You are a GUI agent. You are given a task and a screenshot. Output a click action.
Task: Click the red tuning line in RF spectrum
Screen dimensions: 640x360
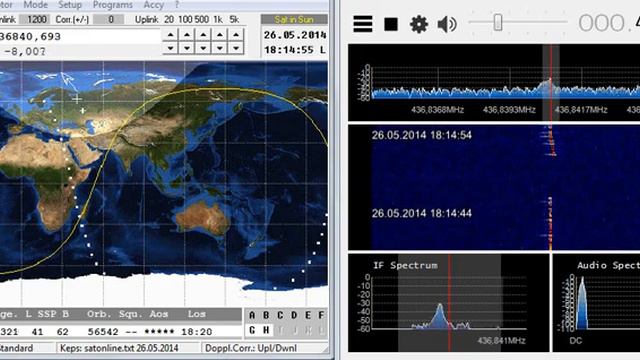point(551,82)
